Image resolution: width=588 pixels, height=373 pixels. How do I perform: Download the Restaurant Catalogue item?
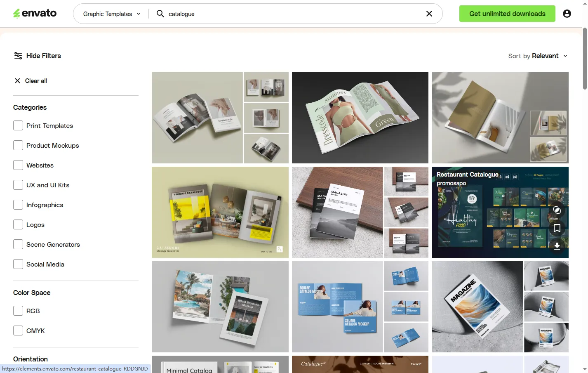[557, 246]
